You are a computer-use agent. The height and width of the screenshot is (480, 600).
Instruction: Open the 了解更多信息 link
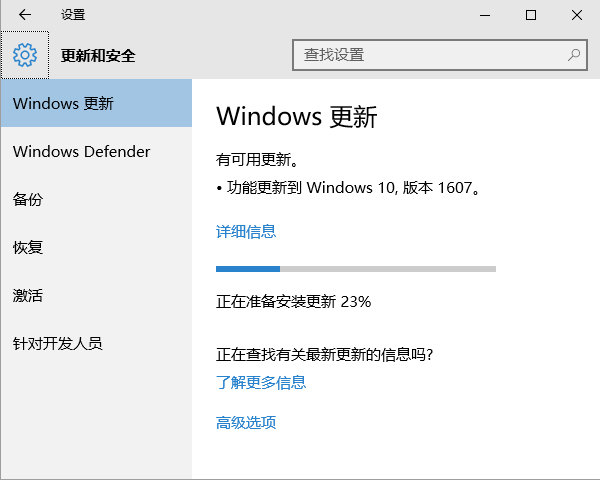[x=261, y=382]
